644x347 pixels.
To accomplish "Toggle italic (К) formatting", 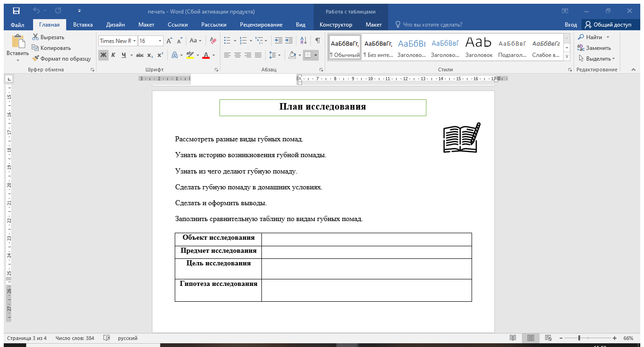I will click(113, 55).
